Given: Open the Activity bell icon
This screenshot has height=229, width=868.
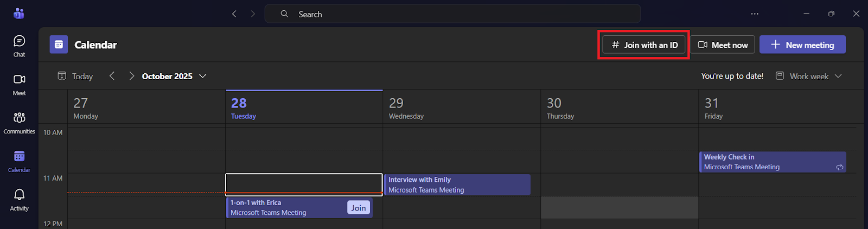Looking at the screenshot, I should coord(19,199).
